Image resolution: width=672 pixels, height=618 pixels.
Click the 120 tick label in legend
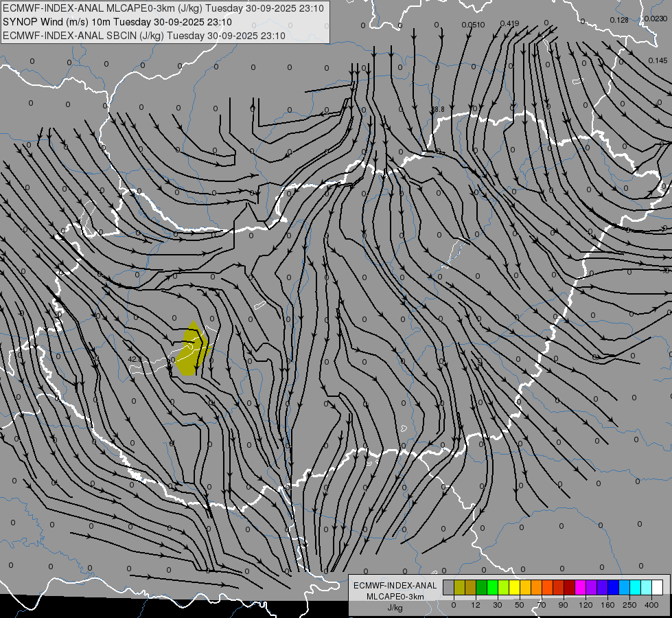click(x=586, y=605)
